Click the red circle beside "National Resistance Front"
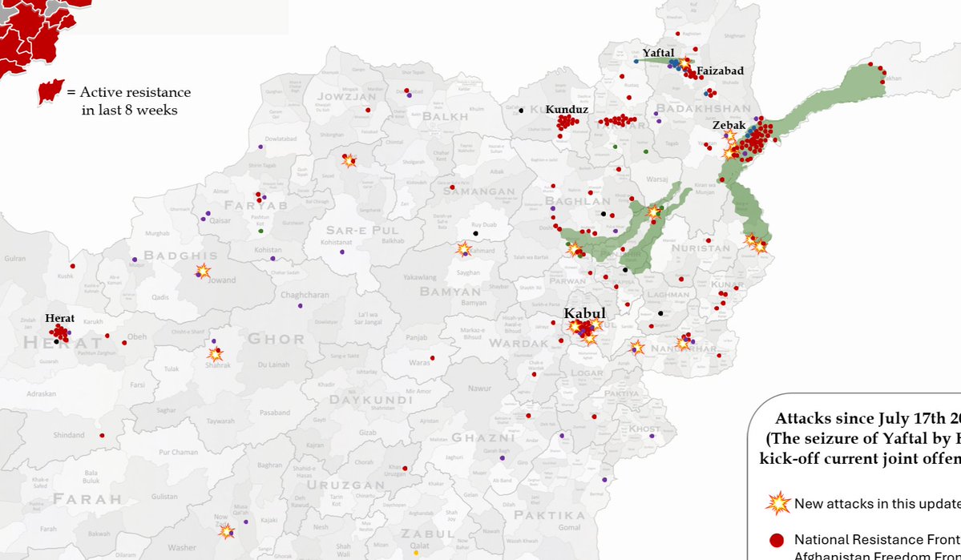Screen dimensions: 961x560 pyautogui.click(x=777, y=540)
